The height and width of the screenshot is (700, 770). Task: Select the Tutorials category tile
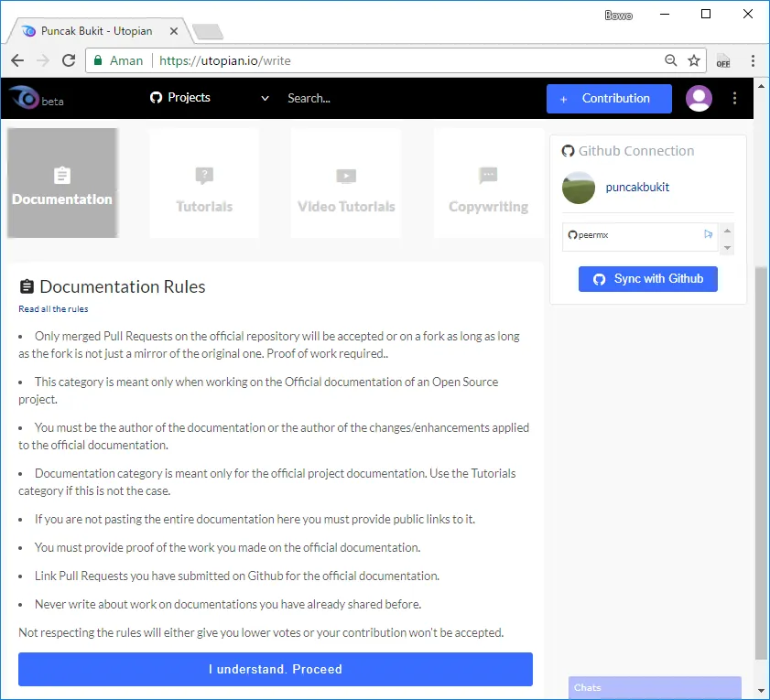(204, 183)
